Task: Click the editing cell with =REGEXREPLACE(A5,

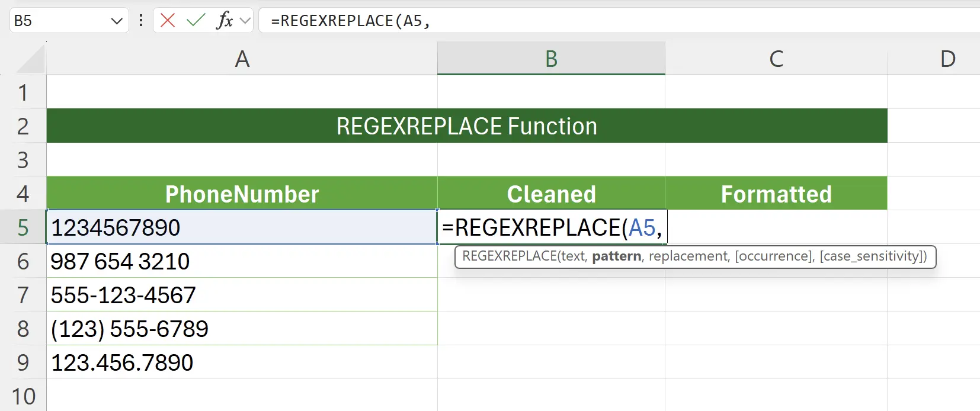Action: [x=552, y=227]
